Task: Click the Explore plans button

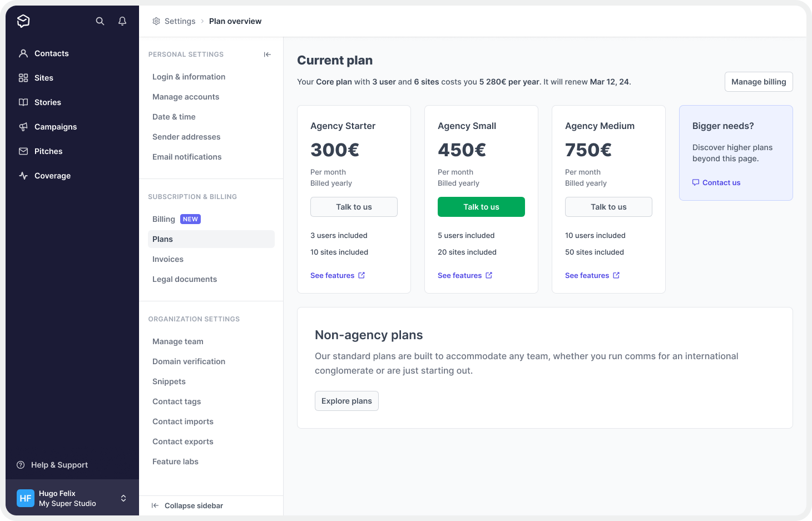Action: pyautogui.click(x=346, y=401)
